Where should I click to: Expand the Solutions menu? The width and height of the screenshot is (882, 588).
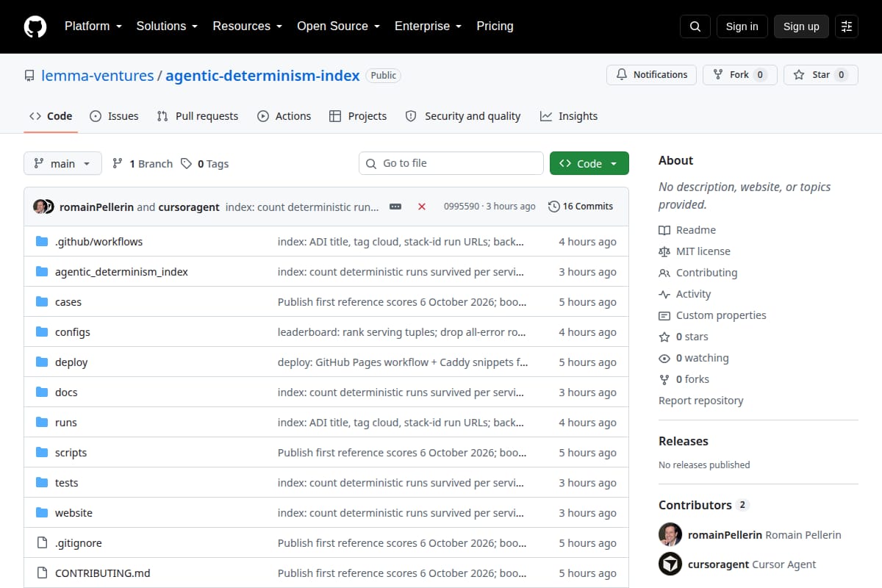point(167,26)
